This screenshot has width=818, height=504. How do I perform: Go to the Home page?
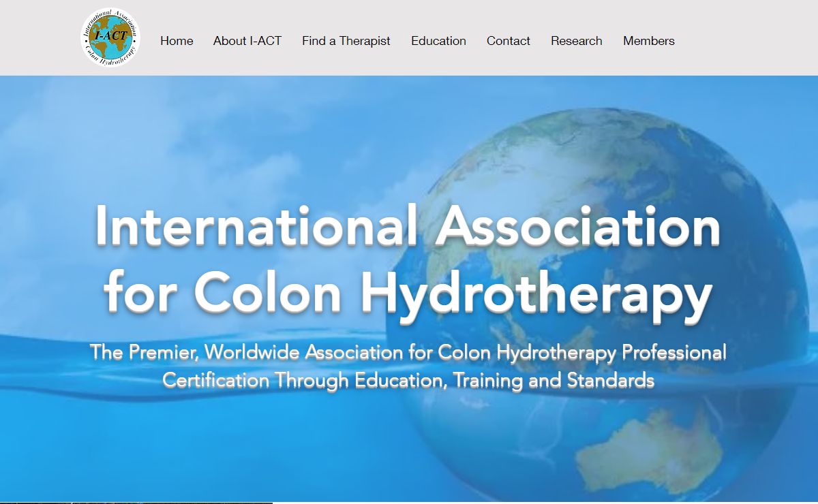click(177, 41)
